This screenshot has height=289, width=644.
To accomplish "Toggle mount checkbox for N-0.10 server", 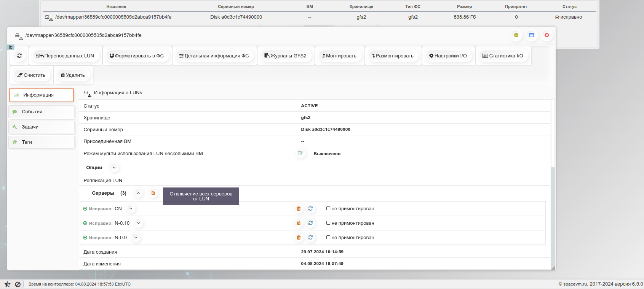I will pos(328,223).
